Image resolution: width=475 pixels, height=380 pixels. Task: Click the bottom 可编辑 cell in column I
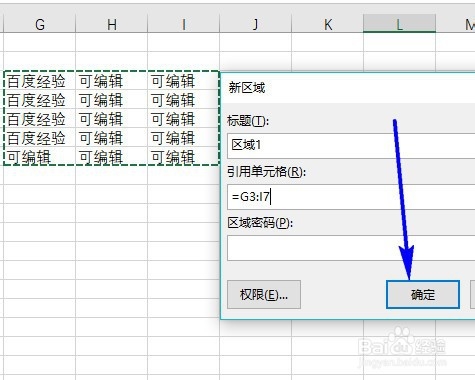pos(183,156)
